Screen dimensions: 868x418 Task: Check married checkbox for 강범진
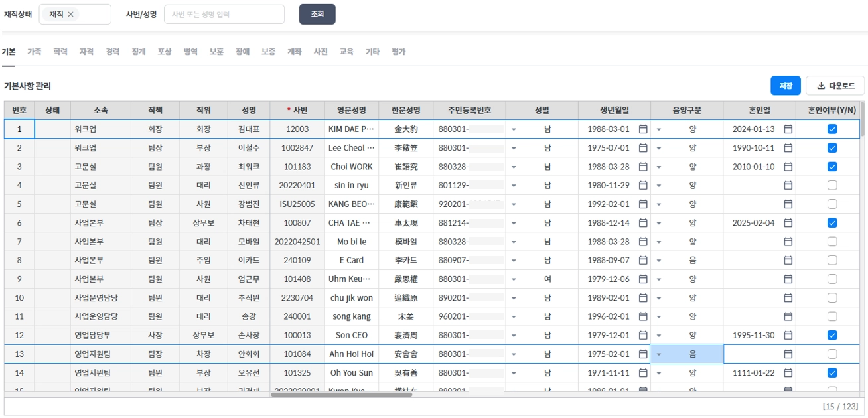[x=832, y=204]
